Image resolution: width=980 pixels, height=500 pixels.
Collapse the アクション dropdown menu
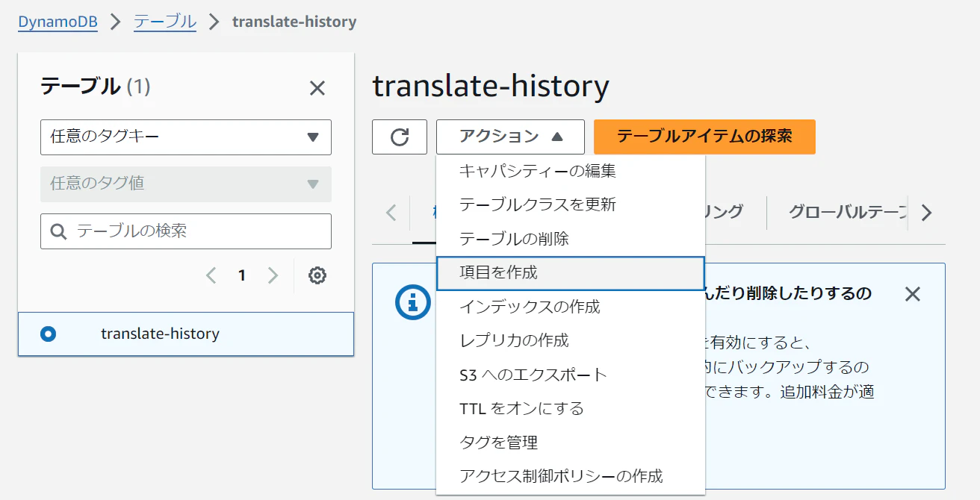click(510, 137)
